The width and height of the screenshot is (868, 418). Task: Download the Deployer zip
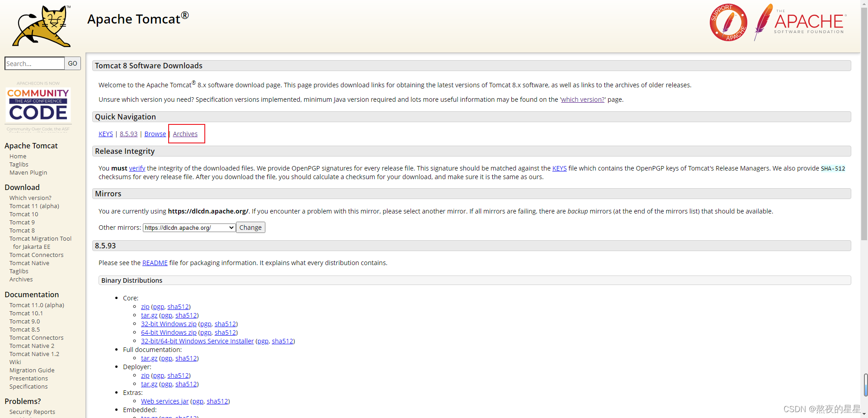pos(145,375)
